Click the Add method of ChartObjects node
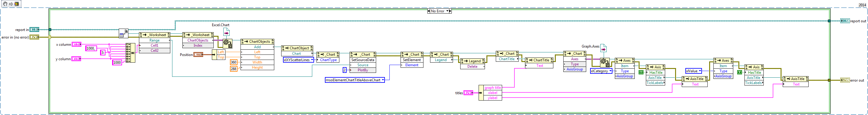868x115 pixels. click(x=257, y=47)
